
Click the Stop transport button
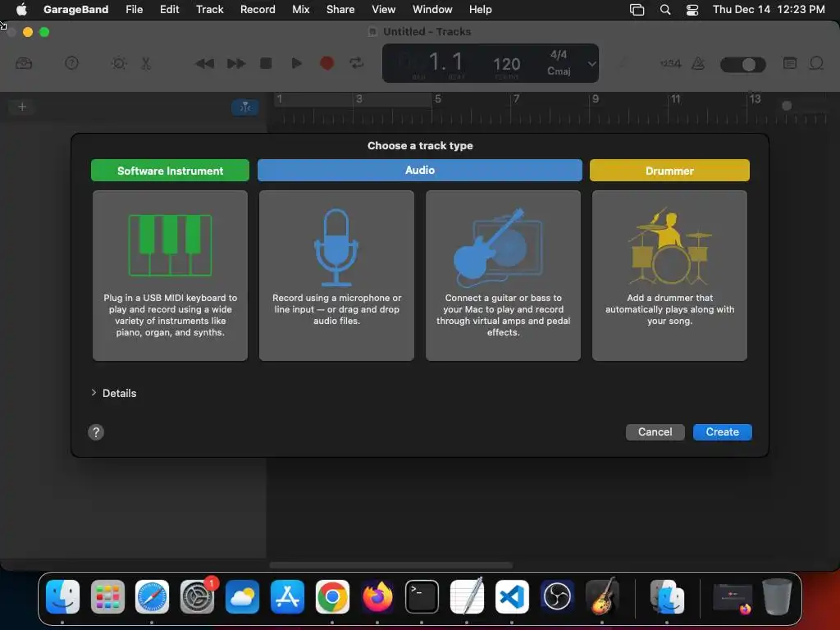pos(266,64)
